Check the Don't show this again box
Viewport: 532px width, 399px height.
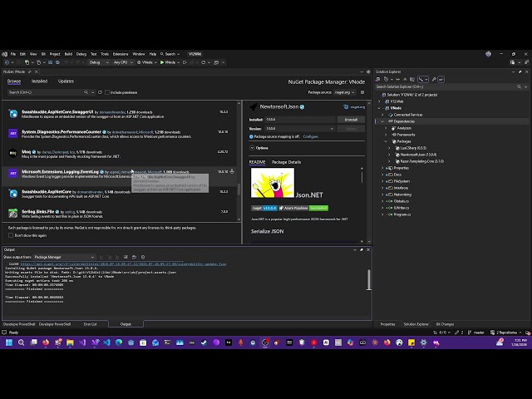11,235
